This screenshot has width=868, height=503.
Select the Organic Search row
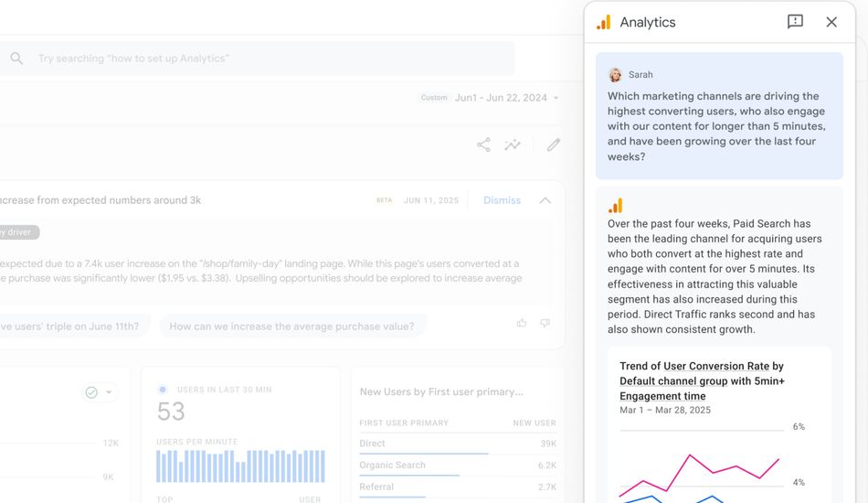click(458, 466)
